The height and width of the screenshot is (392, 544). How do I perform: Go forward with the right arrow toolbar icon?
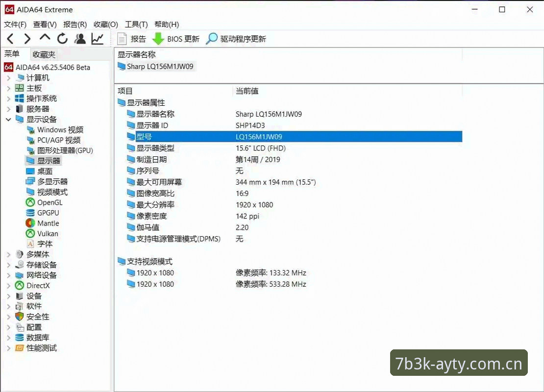point(27,39)
